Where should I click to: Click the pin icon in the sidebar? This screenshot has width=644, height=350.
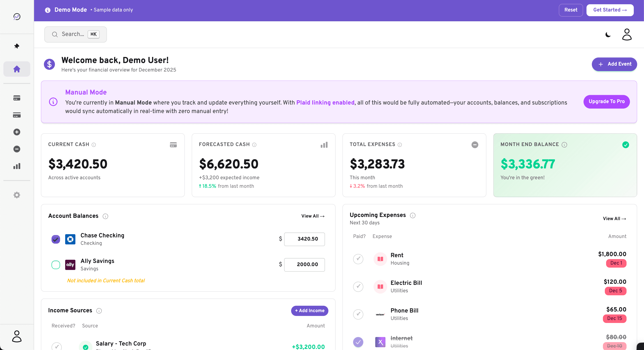(16, 46)
